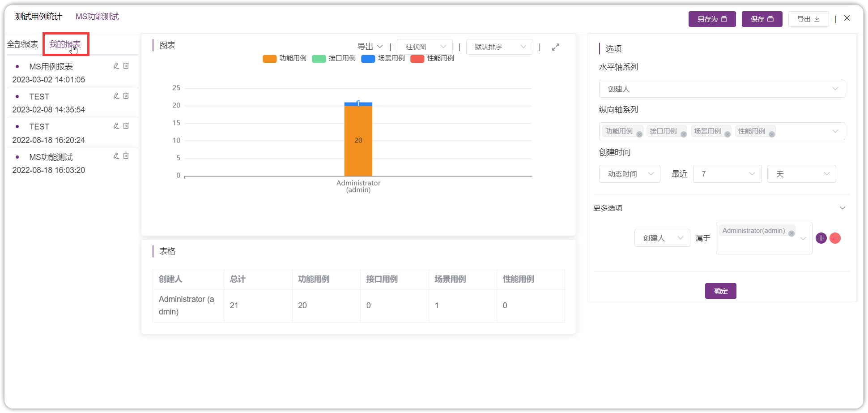
Task: Open 柱状图 chart type dropdown
Action: (x=425, y=47)
